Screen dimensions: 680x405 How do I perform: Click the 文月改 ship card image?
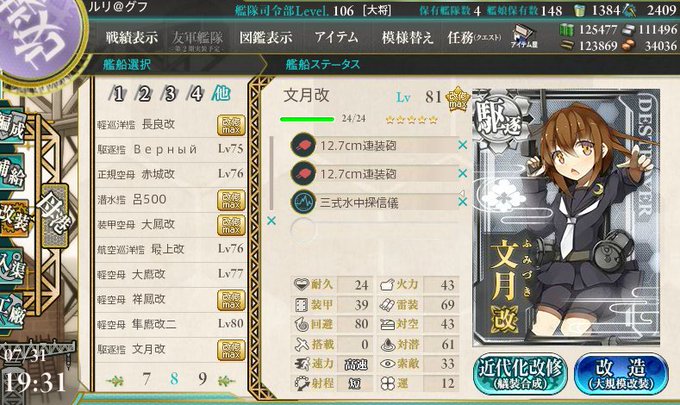tap(566, 217)
